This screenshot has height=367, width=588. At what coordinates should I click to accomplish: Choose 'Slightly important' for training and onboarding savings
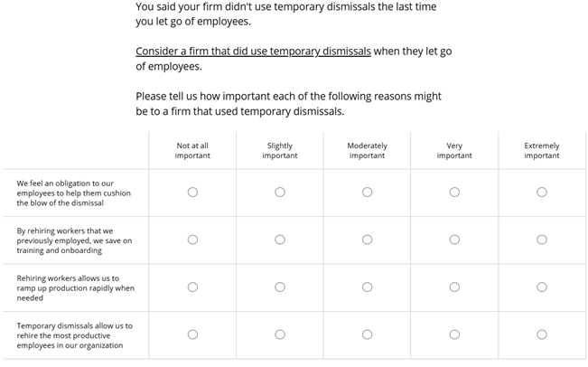[x=280, y=240]
